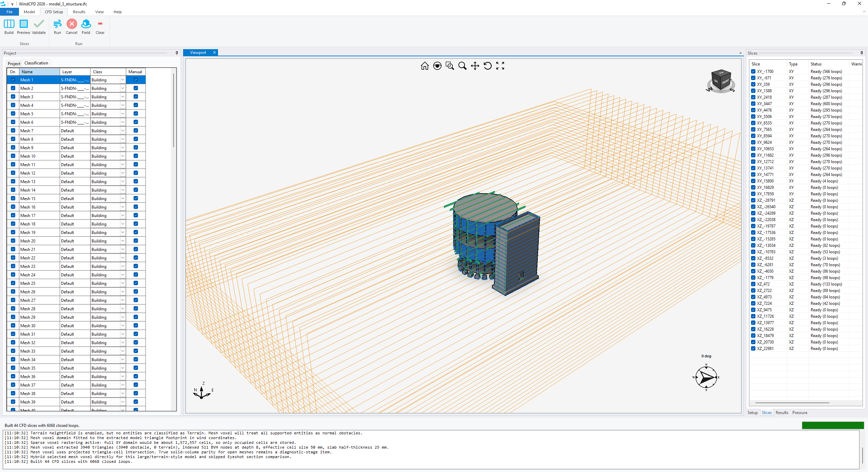Uncheck slice XY_5506 checkbox
The width and height of the screenshot is (868, 472).
753,117
